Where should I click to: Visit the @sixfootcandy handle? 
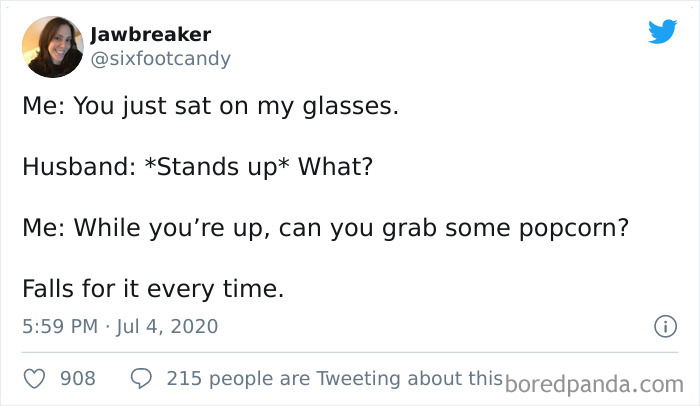(161, 59)
